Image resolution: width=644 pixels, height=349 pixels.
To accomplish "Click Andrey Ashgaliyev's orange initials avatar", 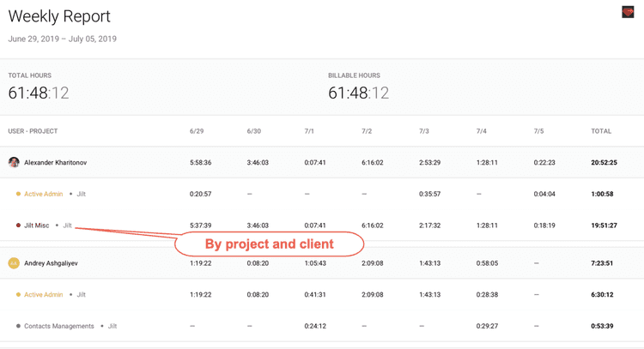I will click(x=14, y=263).
